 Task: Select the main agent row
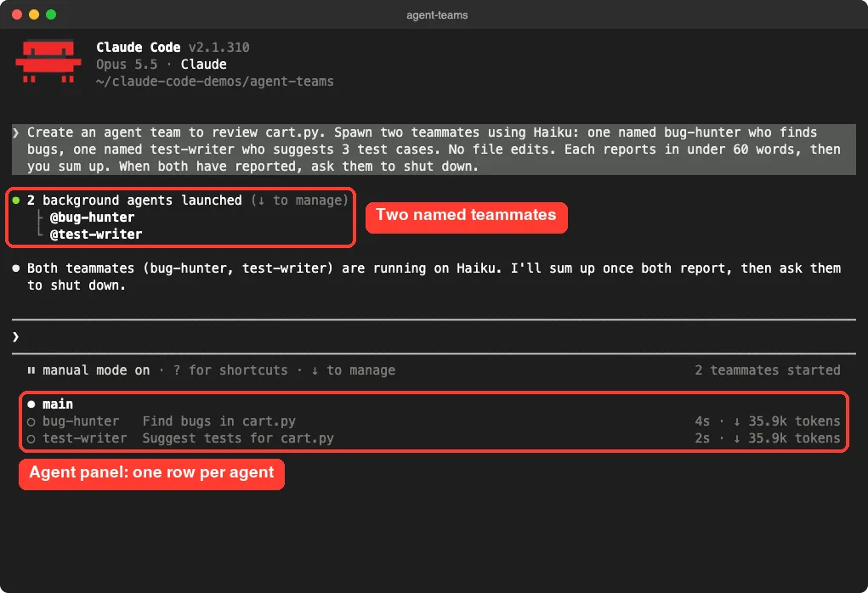[434, 404]
